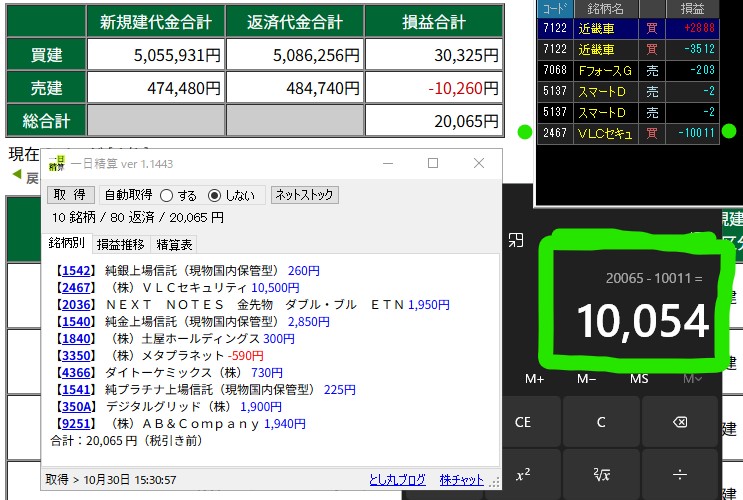
Task: Switch to the 精算表 tab
Action: 174,244
